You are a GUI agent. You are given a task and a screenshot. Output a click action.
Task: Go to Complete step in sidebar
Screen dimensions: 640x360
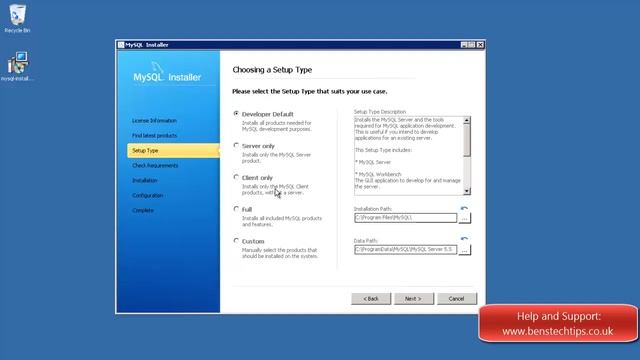[x=143, y=211]
